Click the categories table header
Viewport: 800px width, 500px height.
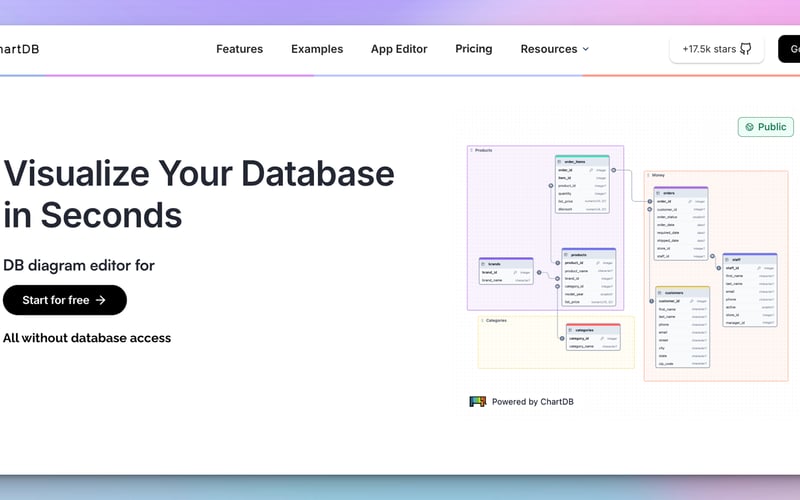[x=593, y=330]
